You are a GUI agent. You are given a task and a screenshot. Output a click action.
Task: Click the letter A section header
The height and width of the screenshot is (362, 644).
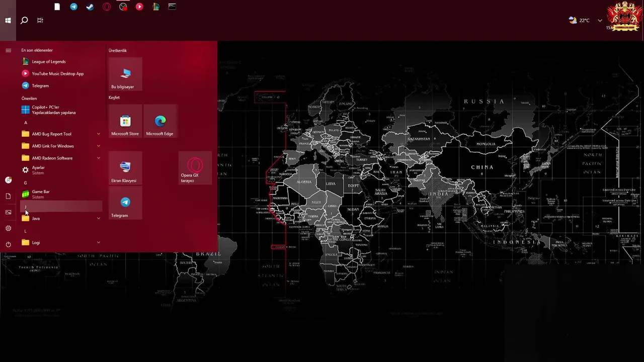[61, 122]
